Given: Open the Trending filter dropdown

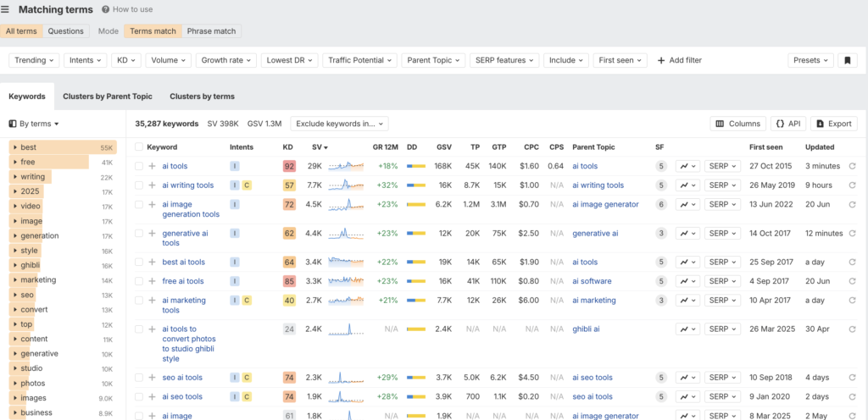Looking at the screenshot, I should 34,60.
